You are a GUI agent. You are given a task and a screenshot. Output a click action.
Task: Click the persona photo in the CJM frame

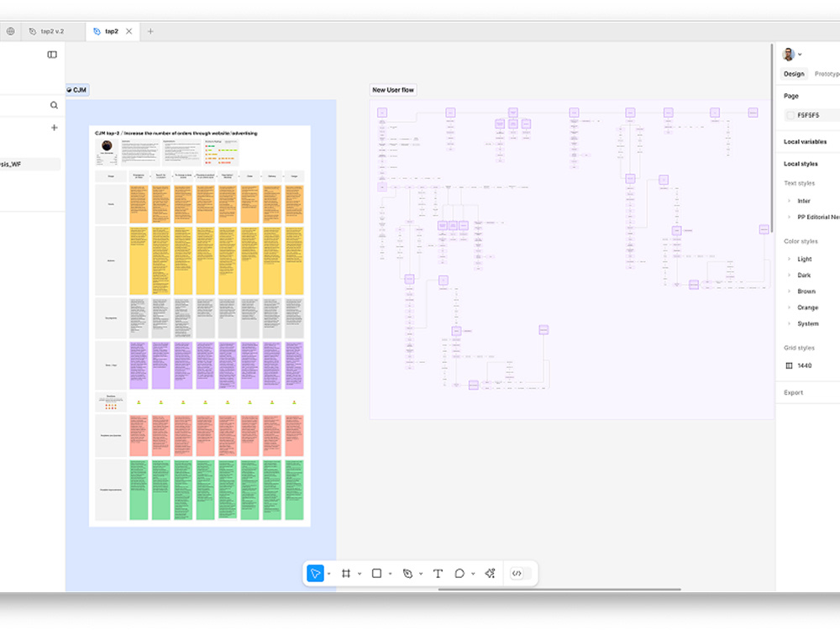108,145
